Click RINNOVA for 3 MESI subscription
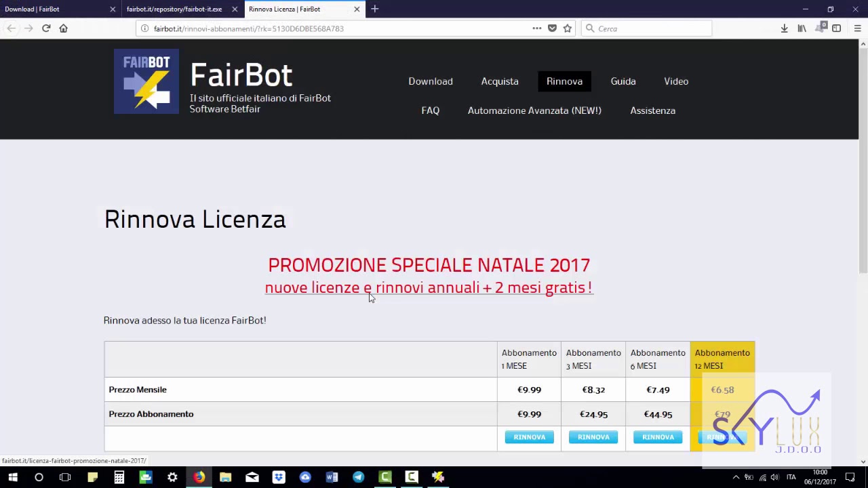 (x=593, y=437)
